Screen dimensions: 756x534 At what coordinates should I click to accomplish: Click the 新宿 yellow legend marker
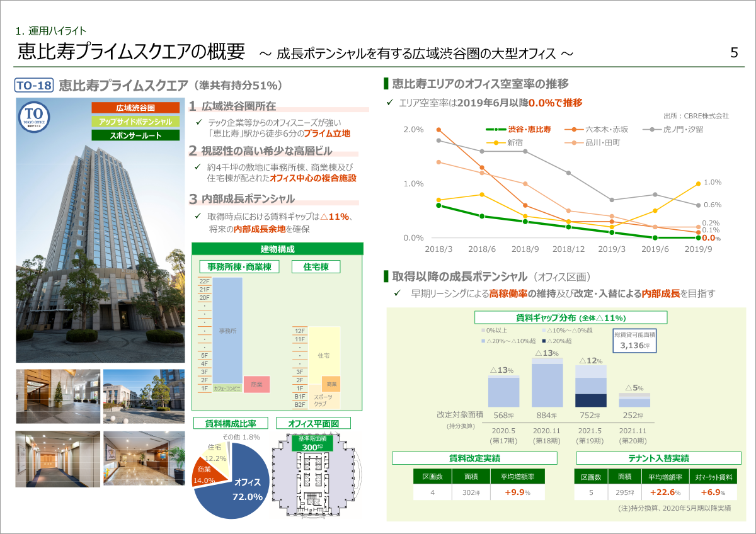[x=496, y=143]
